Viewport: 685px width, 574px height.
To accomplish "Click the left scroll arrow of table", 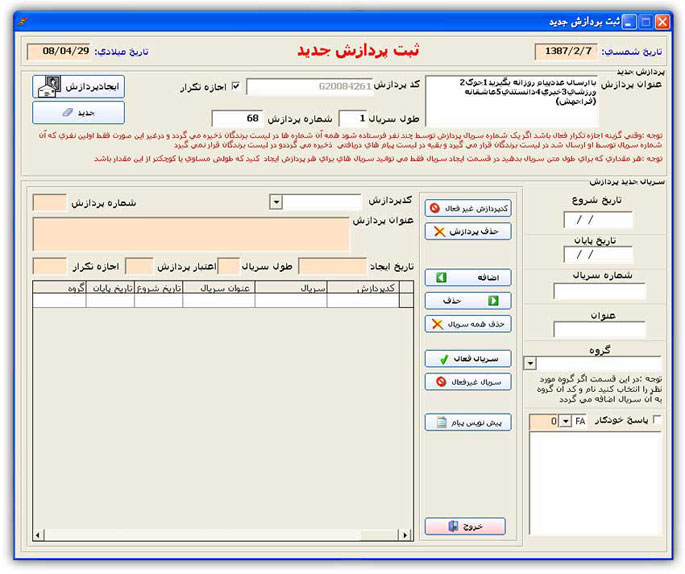I will [38, 535].
